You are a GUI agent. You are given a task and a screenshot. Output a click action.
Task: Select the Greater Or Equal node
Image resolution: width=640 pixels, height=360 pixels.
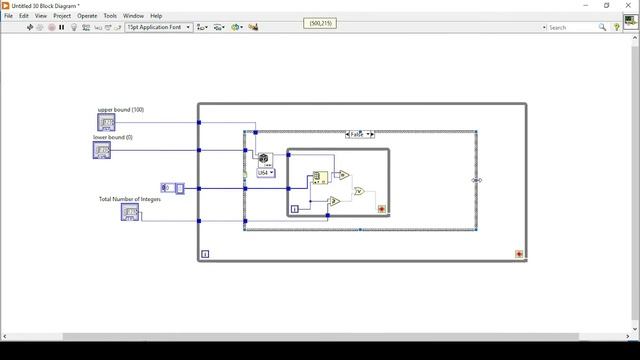click(335, 201)
